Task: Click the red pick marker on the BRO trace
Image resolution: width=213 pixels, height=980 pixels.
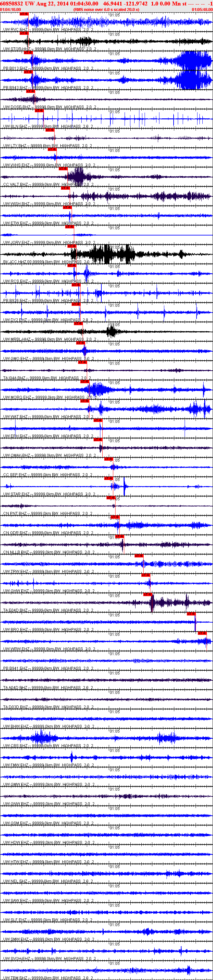Action: [x=191, y=614]
